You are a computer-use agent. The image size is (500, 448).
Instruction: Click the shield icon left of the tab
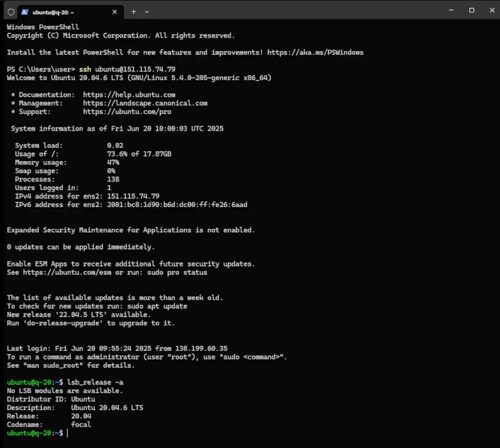[11, 12]
